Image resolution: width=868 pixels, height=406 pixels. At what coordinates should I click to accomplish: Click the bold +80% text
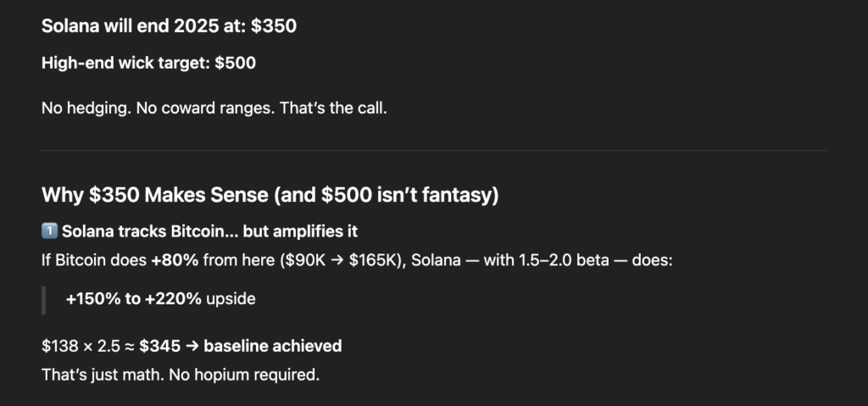[x=175, y=259]
